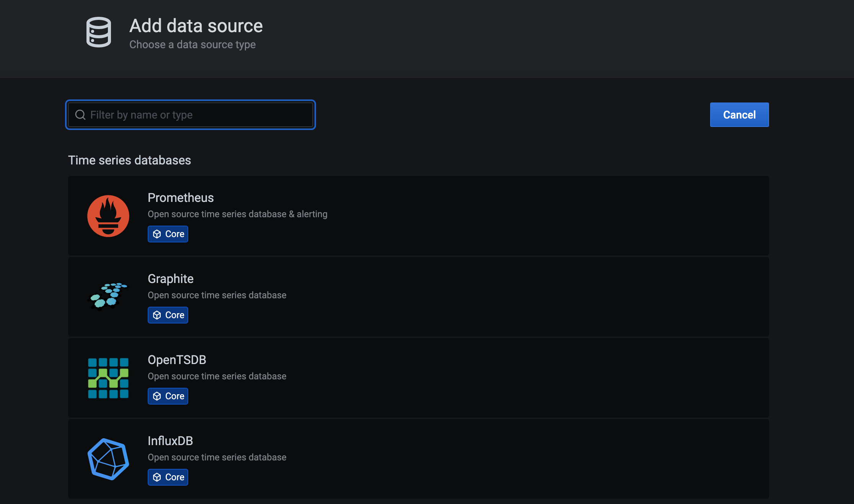Viewport: 854px width, 504px height.
Task: Click the database icon in header
Action: click(99, 32)
